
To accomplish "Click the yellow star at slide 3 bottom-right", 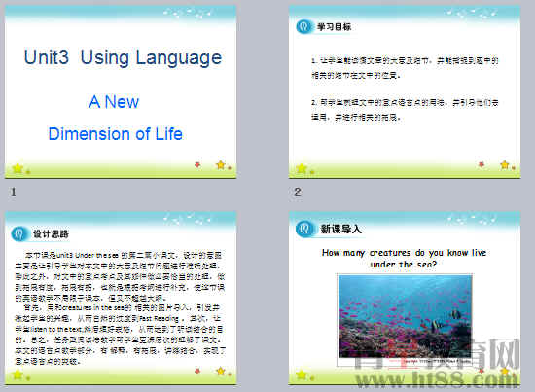I will pyautogui.click(x=221, y=371).
